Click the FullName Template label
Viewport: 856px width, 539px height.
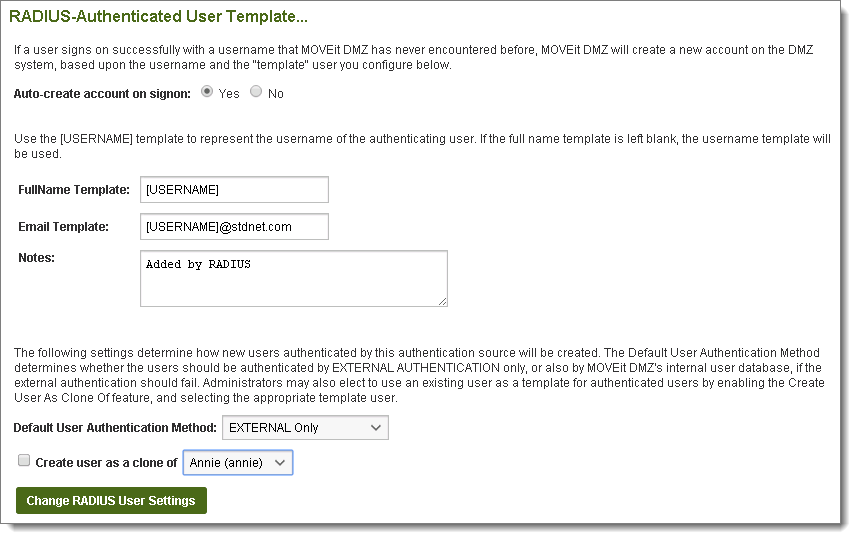coord(74,190)
